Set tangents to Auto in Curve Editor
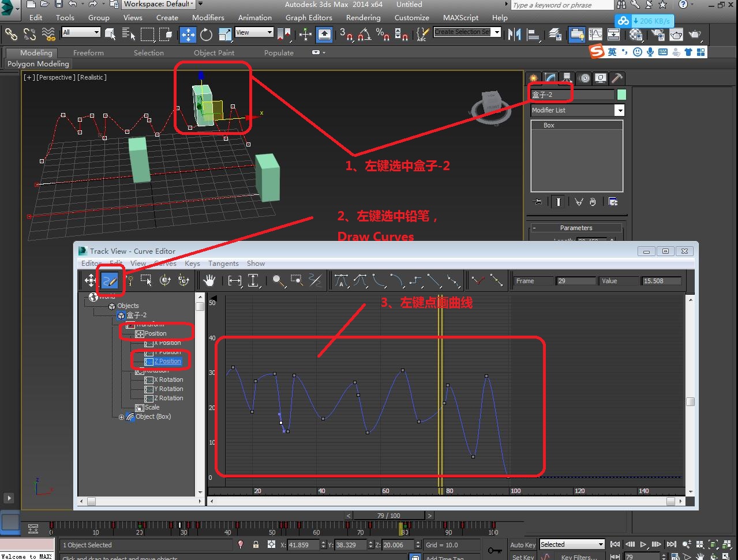This screenshot has width=738, height=560. 342,281
